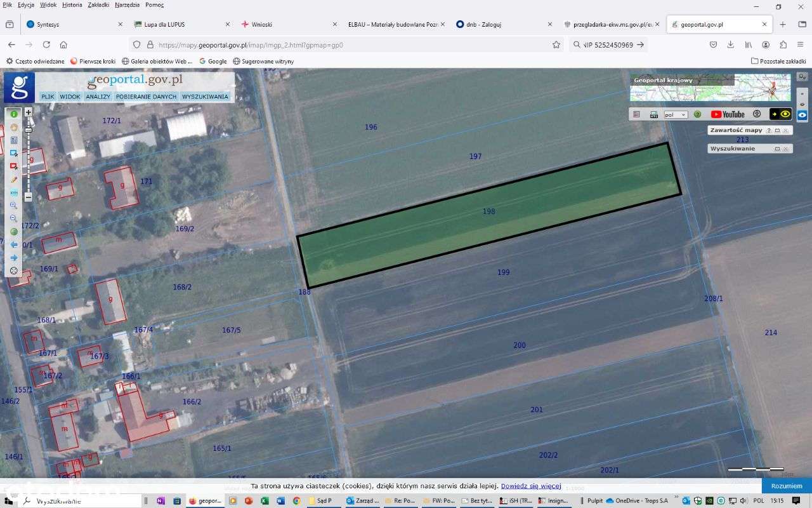Switch to the 'dnb - Zaloguj' tab
Viewport: 812px width, 508px height.
tap(504, 25)
